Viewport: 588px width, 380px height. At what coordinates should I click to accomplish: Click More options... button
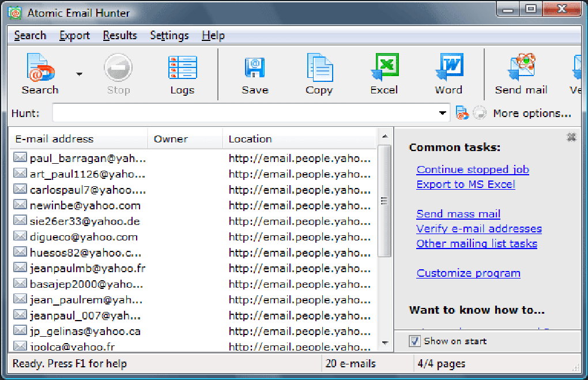pyautogui.click(x=532, y=113)
